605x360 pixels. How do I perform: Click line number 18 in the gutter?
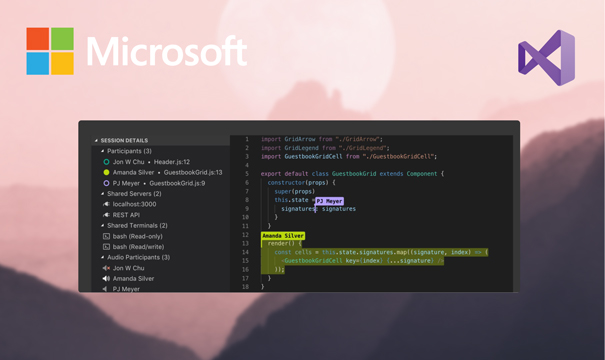pyautogui.click(x=245, y=287)
